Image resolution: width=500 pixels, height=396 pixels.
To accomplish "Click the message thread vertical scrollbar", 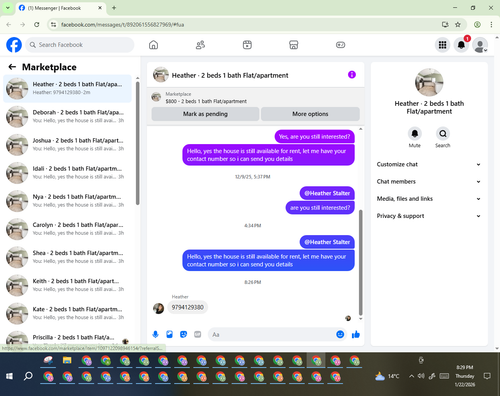I will [360, 262].
